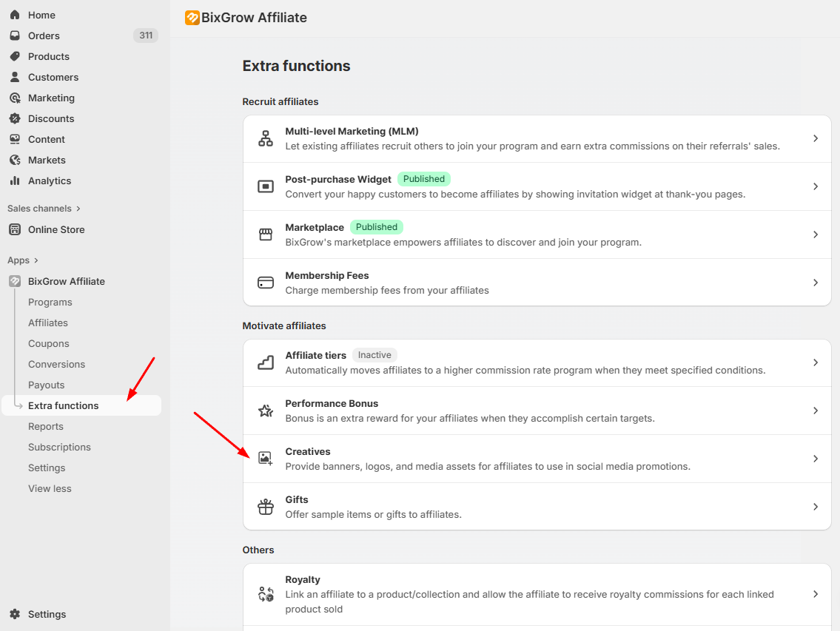
Task: Click the Orders count badge 311
Action: click(x=146, y=36)
